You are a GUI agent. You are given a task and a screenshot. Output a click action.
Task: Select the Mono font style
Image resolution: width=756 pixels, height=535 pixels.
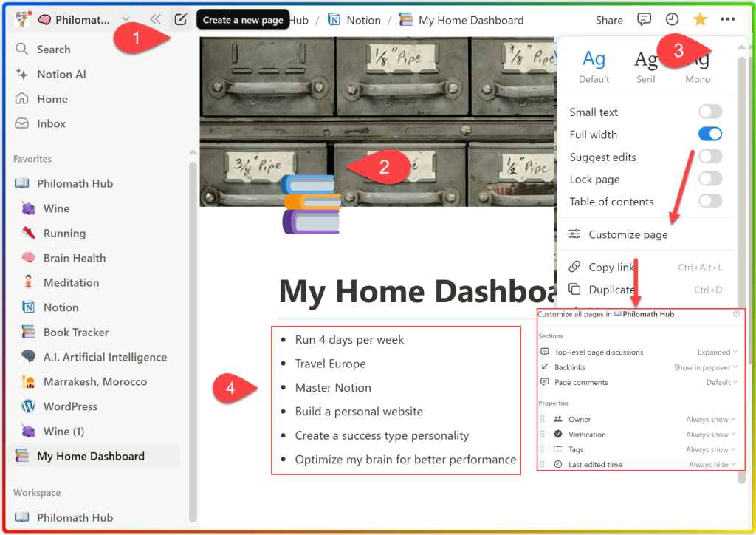(698, 66)
